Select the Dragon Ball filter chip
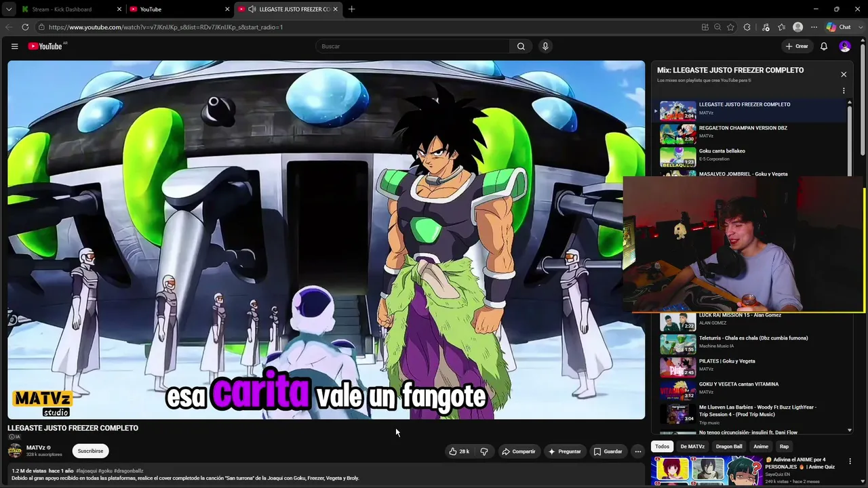 (729, 447)
